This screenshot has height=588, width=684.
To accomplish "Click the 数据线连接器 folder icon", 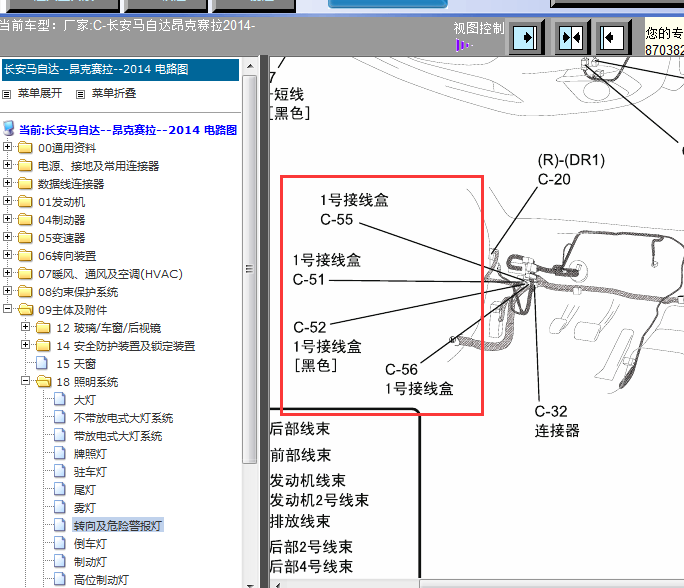I will (x=25, y=183).
